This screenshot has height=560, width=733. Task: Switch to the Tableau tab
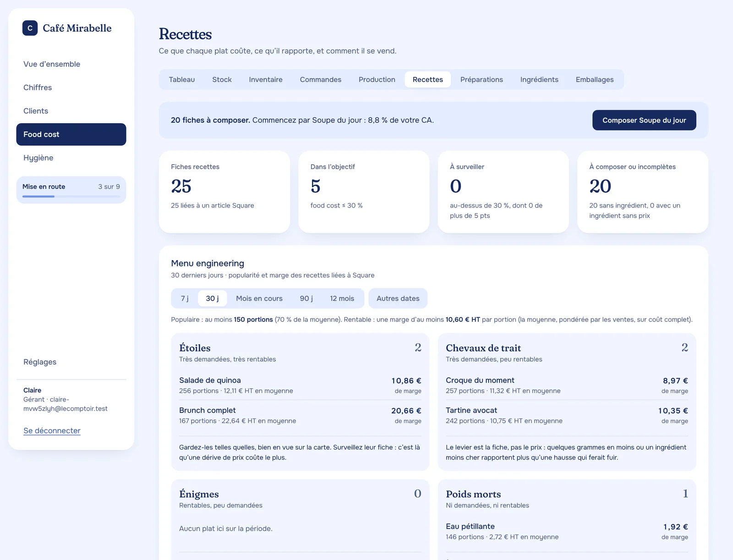(182, 79)
